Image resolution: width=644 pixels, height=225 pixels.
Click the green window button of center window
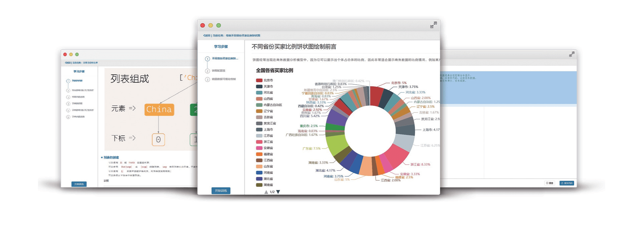click(219, 25)
